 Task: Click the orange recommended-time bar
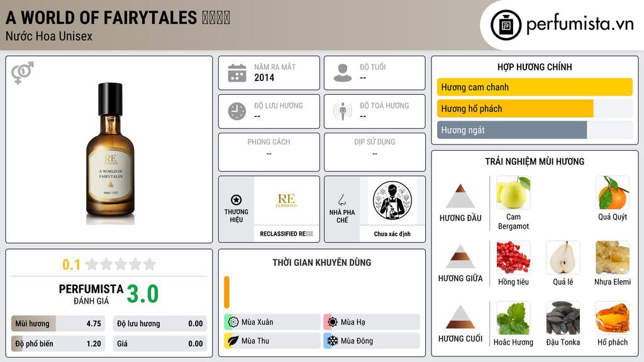[226, 292]
